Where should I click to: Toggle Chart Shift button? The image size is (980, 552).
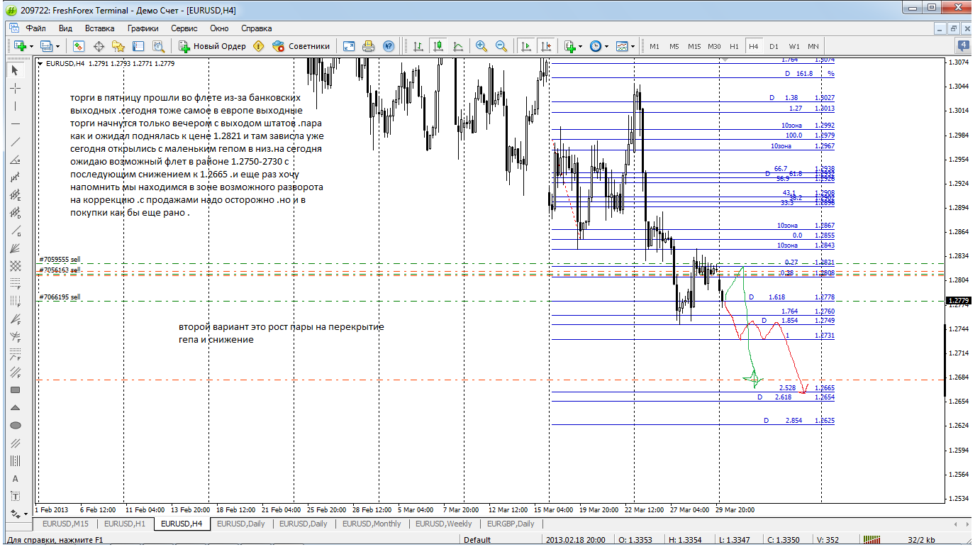click(x=545, y=46)
